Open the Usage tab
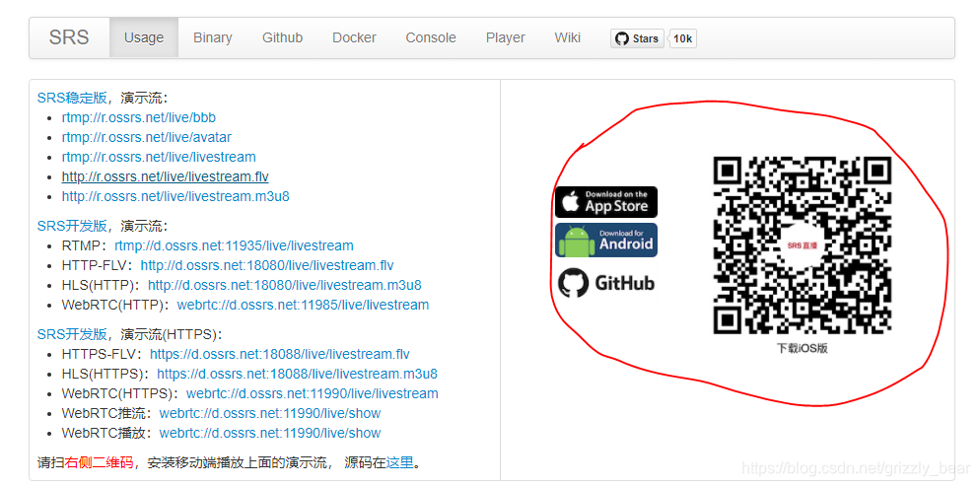Screen dimensions: 980x486 coord(144,37)
